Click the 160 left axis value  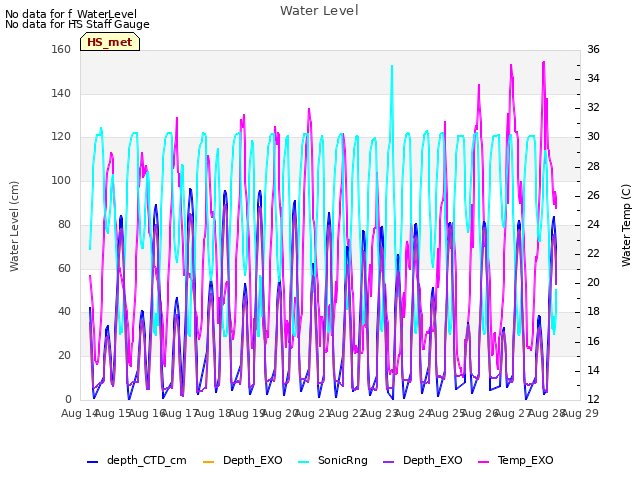(61, 49)
